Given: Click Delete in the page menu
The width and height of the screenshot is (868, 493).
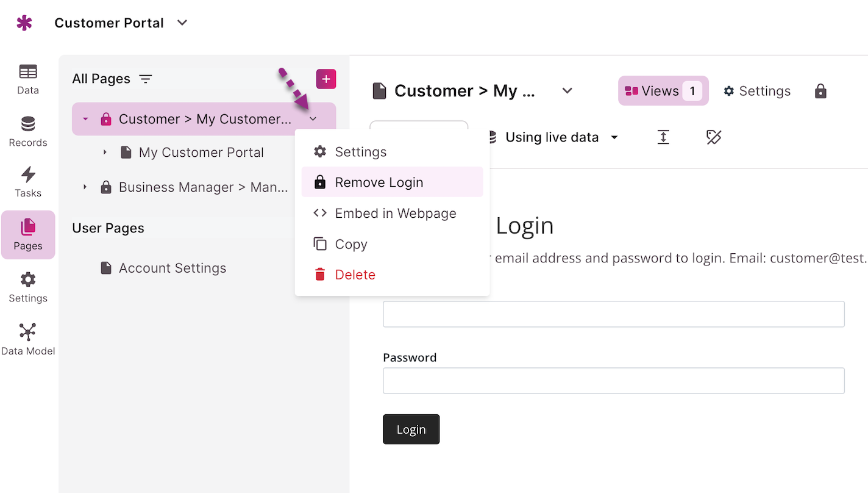Looking at the screenshot, I should (355, 275).
